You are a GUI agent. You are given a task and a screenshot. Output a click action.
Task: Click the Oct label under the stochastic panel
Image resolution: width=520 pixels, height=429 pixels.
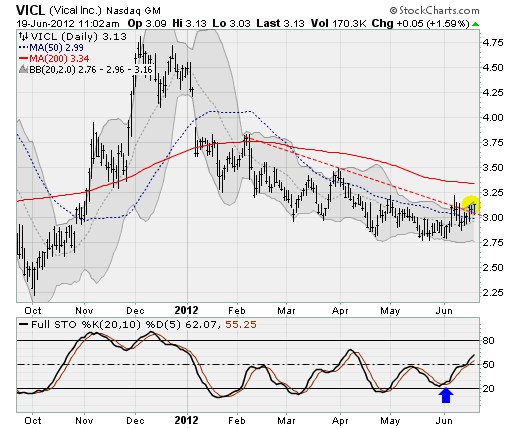click(33, 421)
